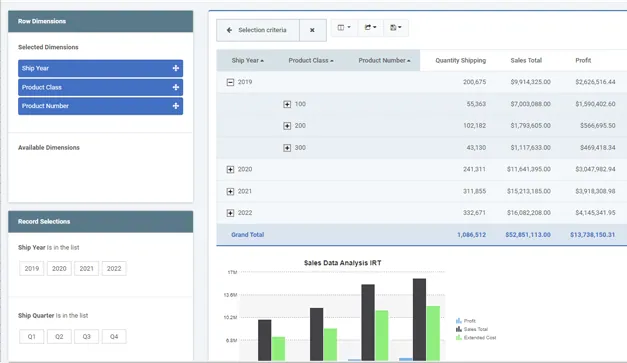Click Profit column header

pos(583,60)
